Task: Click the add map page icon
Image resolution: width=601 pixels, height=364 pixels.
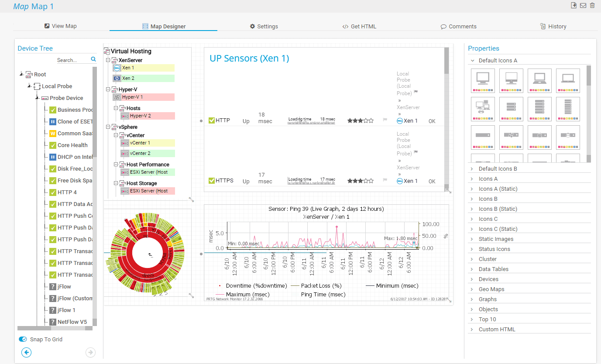Action: point(574,5)
